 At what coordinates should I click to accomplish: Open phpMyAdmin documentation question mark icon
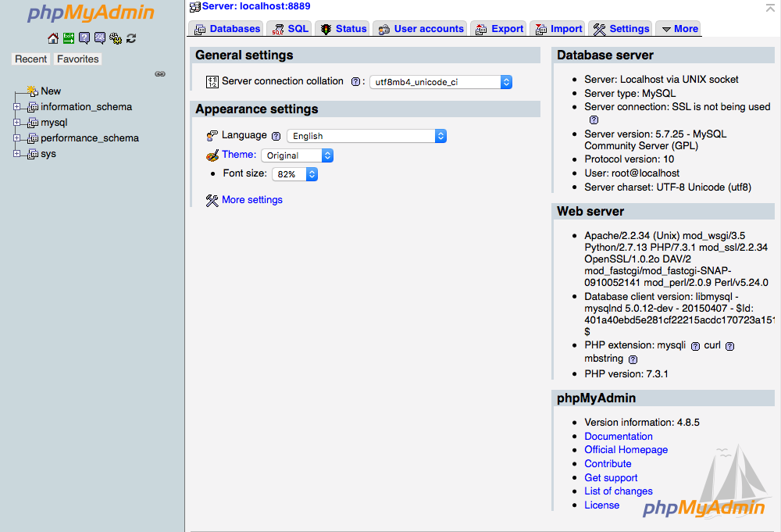pos(84,38)
